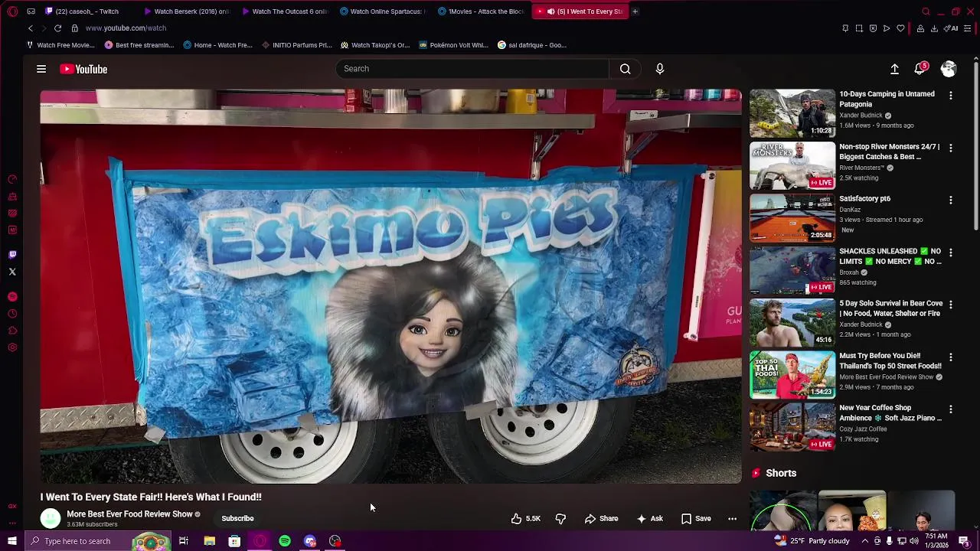The width and height of the screenshot is (980, 551).
Task: Open Extensions cube icon in Opera sidebar
Action: [12, 331]
